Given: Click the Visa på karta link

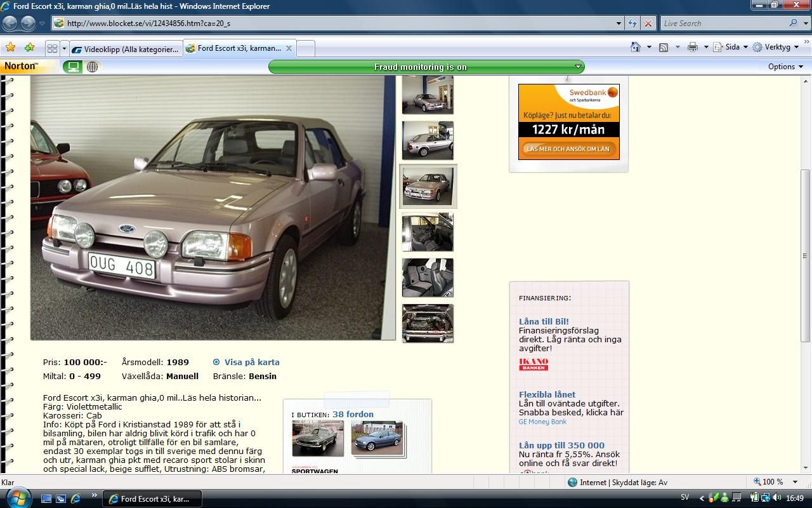Looking at the screenshot, I should point(252,362).
